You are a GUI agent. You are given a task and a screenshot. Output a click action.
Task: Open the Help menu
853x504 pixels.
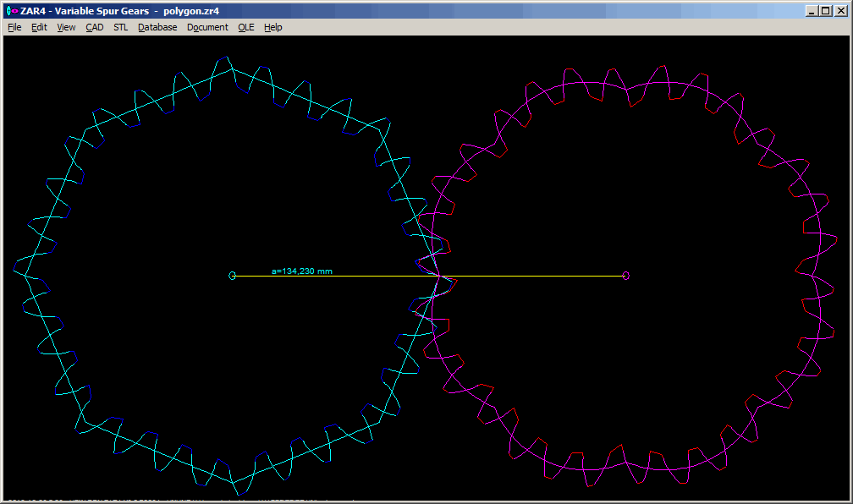[x=272, y=27]
